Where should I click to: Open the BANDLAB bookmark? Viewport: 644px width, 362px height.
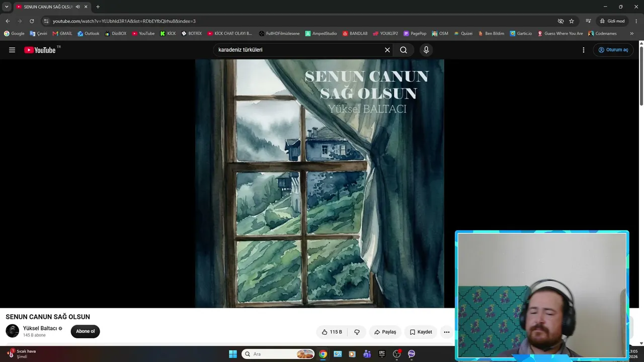(355, 34)
